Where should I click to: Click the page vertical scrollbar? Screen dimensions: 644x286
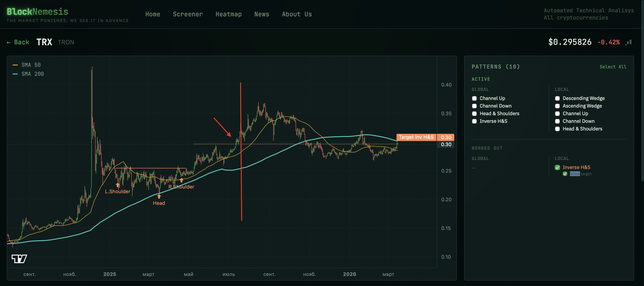[x=642, y=90]
